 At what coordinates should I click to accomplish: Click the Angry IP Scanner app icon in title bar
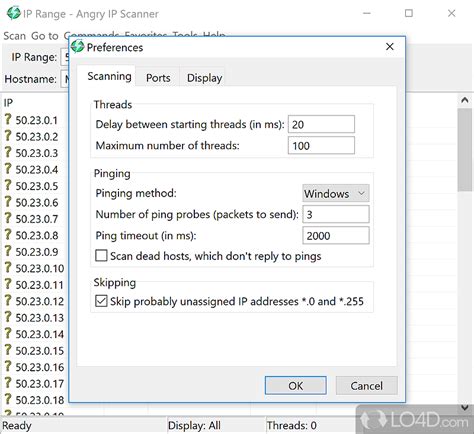(14, 13)
